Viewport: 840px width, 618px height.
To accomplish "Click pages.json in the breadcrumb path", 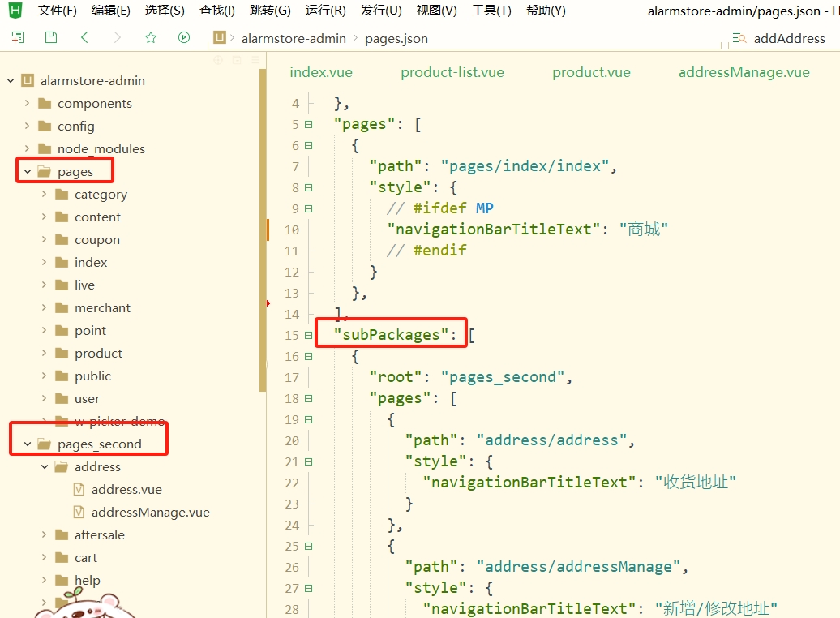I will click(x=396, y=39).
